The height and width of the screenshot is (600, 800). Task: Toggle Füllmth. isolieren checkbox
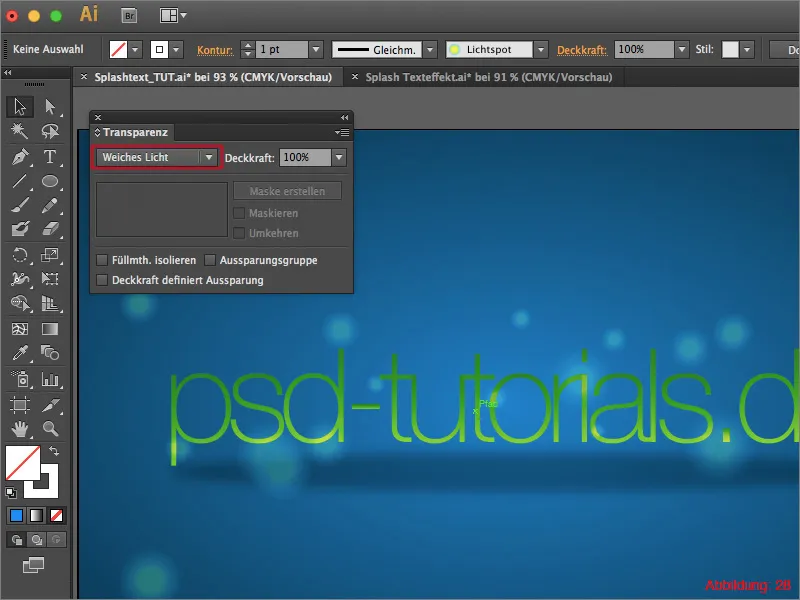point(102,260)
